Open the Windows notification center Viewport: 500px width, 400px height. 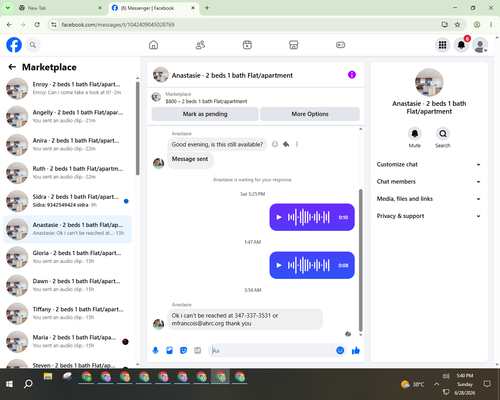click(487, 384)
